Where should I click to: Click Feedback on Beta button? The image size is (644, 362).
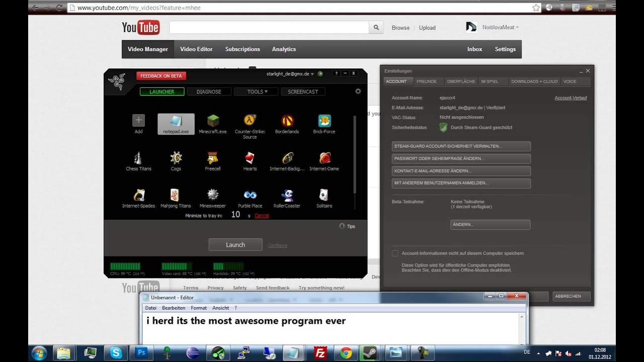pyautogui.click(x=162, y=76)
